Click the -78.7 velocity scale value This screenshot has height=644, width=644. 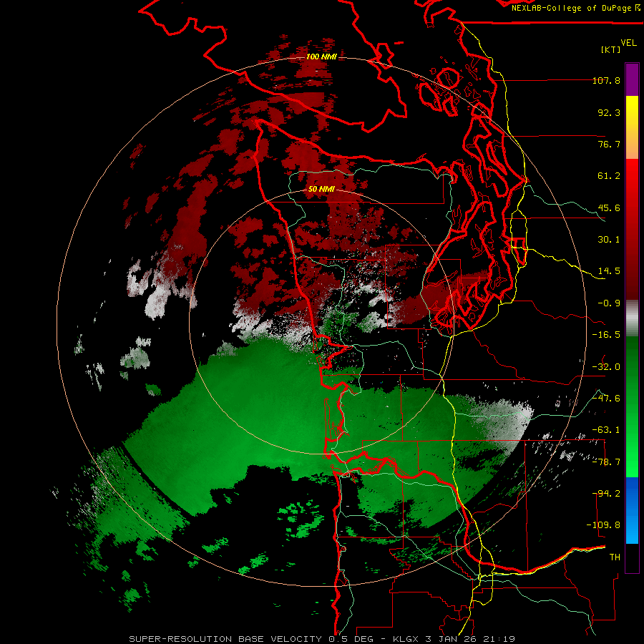pyautogui.click(x=606, y=462)
